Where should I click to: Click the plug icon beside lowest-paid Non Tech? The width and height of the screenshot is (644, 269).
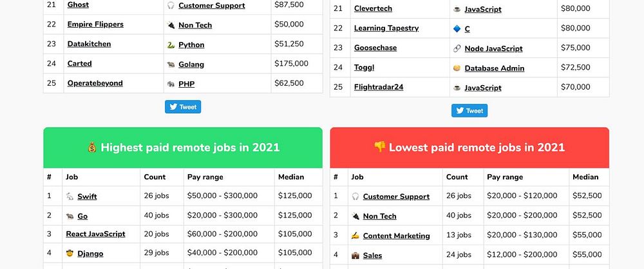point(355,216)
